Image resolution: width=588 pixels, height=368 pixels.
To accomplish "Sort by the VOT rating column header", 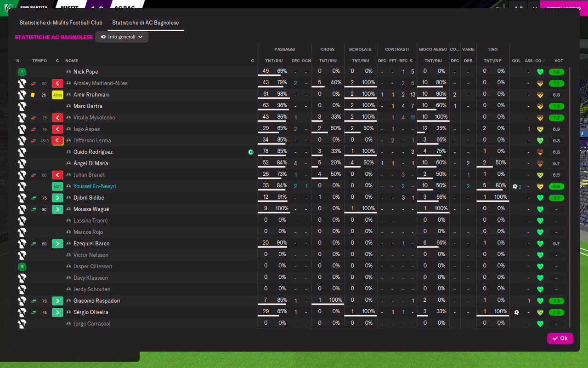I will point(559,61).
